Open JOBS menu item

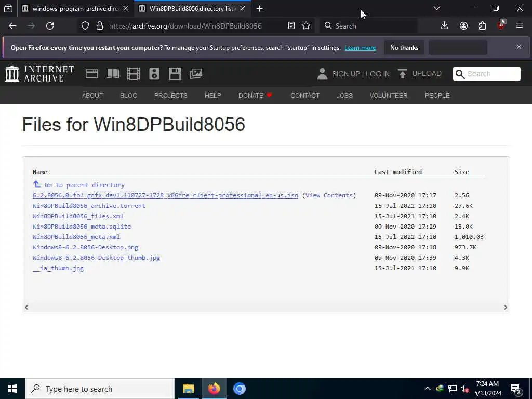click(345, 96)
